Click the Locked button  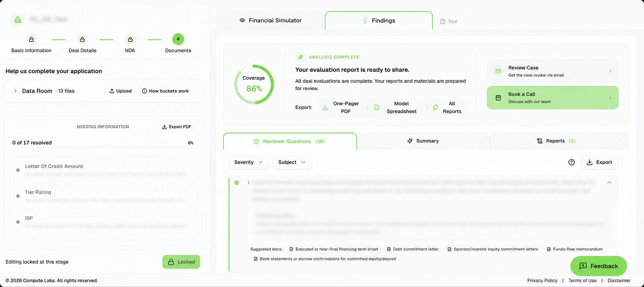coord(181,262)
